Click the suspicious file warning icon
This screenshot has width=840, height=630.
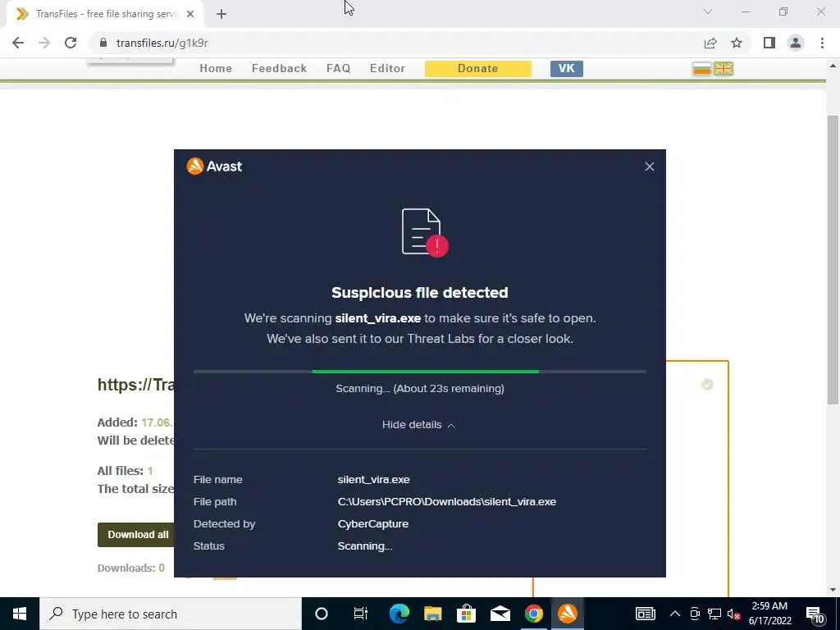425,232
